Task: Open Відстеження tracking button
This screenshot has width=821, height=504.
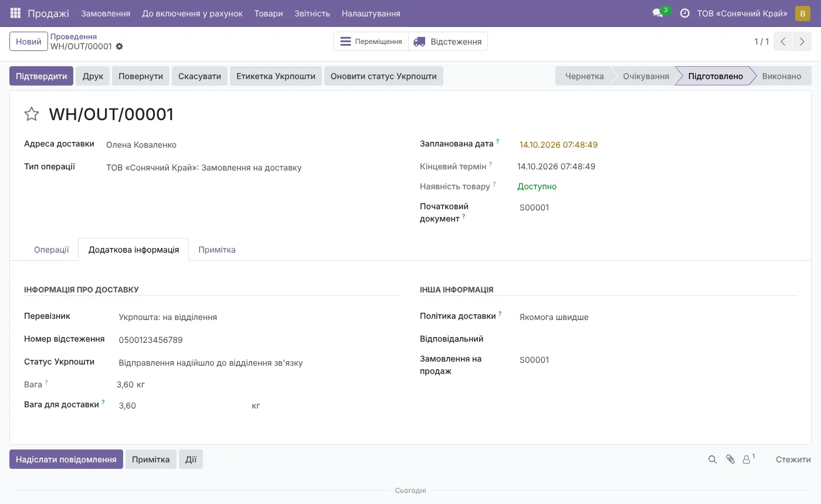Action: click(x=448, y=42)
